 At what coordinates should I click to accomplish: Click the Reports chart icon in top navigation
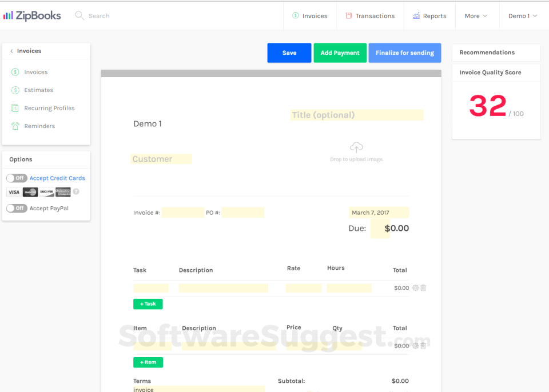[x=416, y=15]
